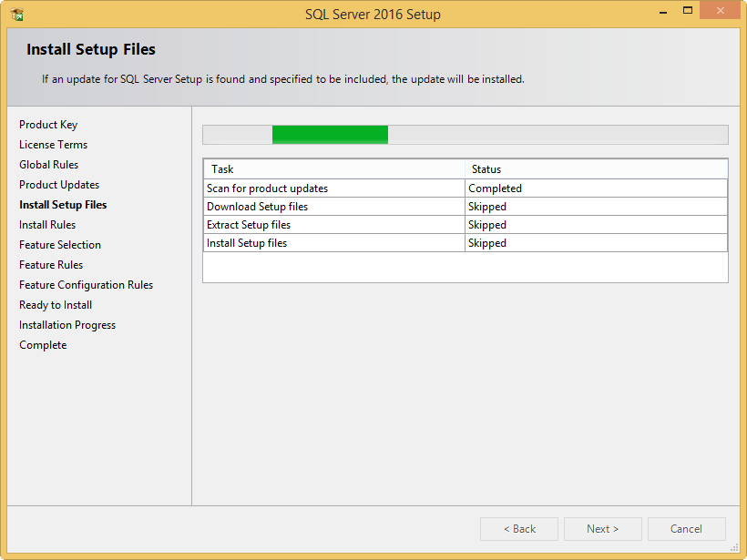
Task: Click the Status column header
Action: pos(597,169)
